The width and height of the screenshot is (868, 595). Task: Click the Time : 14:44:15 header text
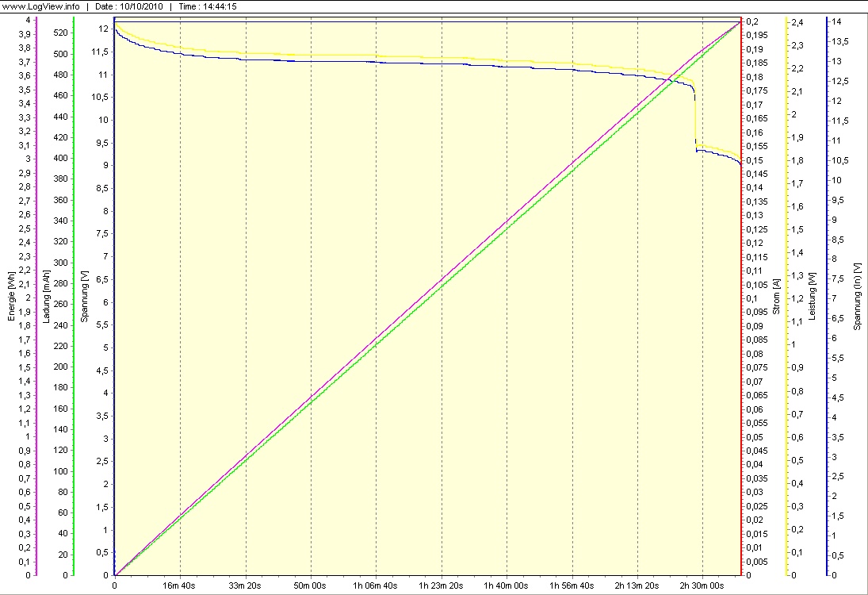point(208,6)
